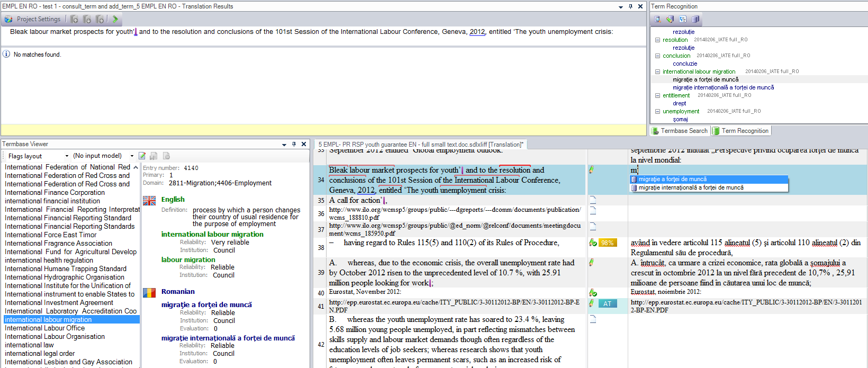Screen dimensions: 868x368
Task: Collapse 'international labour migration' term node
Action: tap(658, 71)
